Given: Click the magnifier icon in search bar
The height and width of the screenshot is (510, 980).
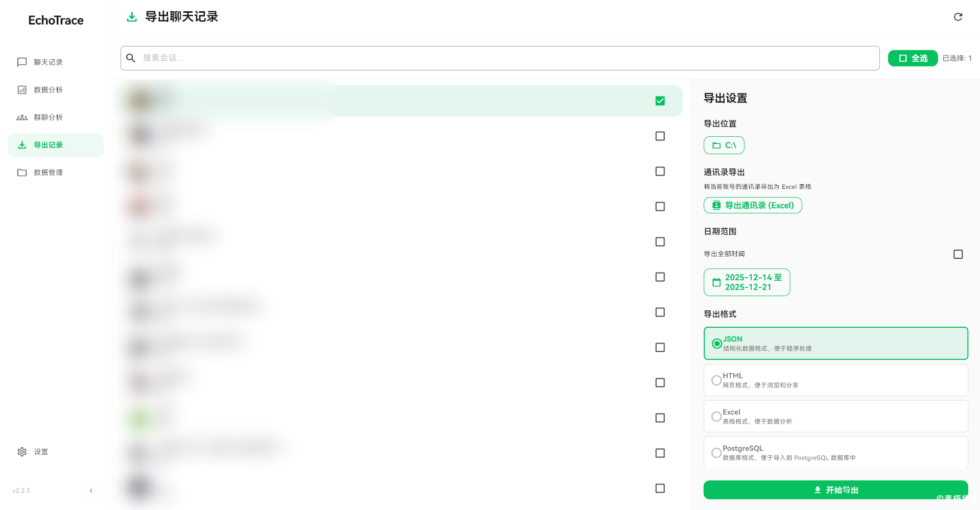Looking at the screenshot, I should [x=131, y=58].
